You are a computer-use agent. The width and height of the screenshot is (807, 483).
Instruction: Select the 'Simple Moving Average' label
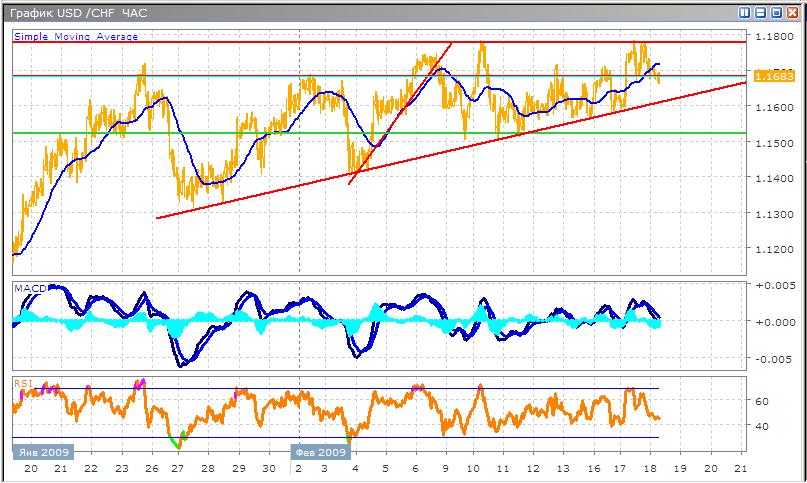click(76, 37)
